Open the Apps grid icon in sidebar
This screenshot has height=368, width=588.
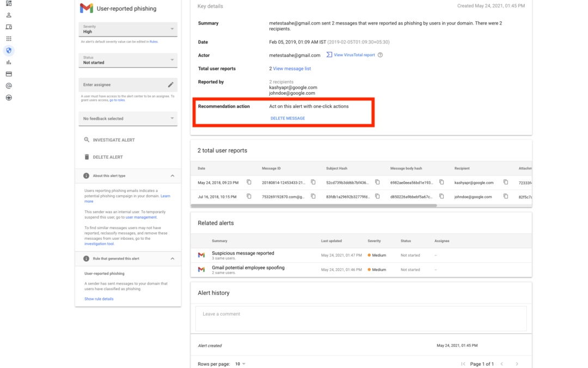pyautogui.click(x=9, y=39)
